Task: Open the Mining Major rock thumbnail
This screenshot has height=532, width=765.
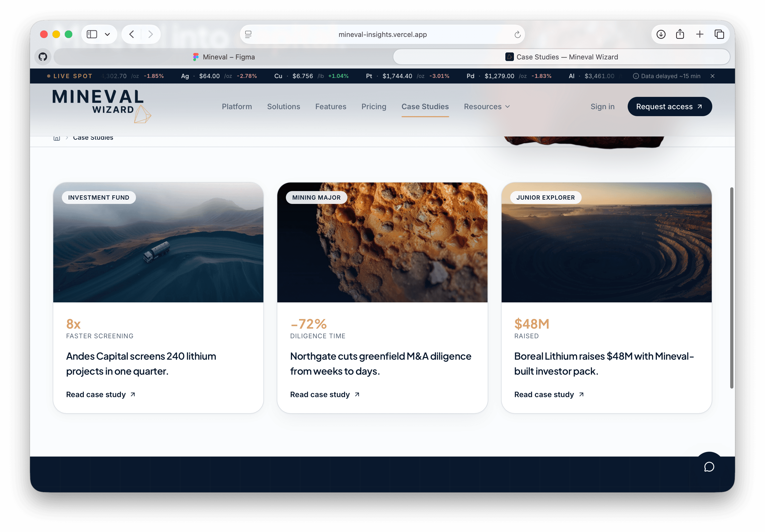Action: (382, 242)
